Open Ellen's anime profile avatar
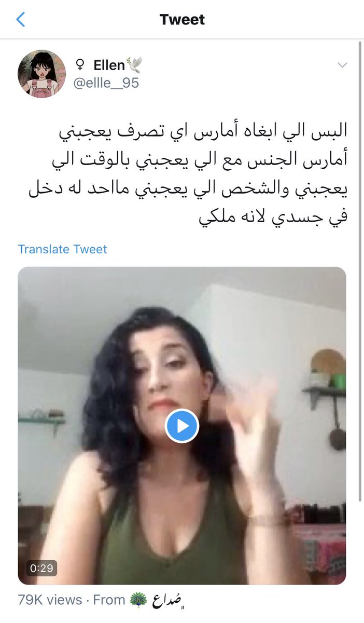This screenshot has height=623, width=364. coord(42,74)
